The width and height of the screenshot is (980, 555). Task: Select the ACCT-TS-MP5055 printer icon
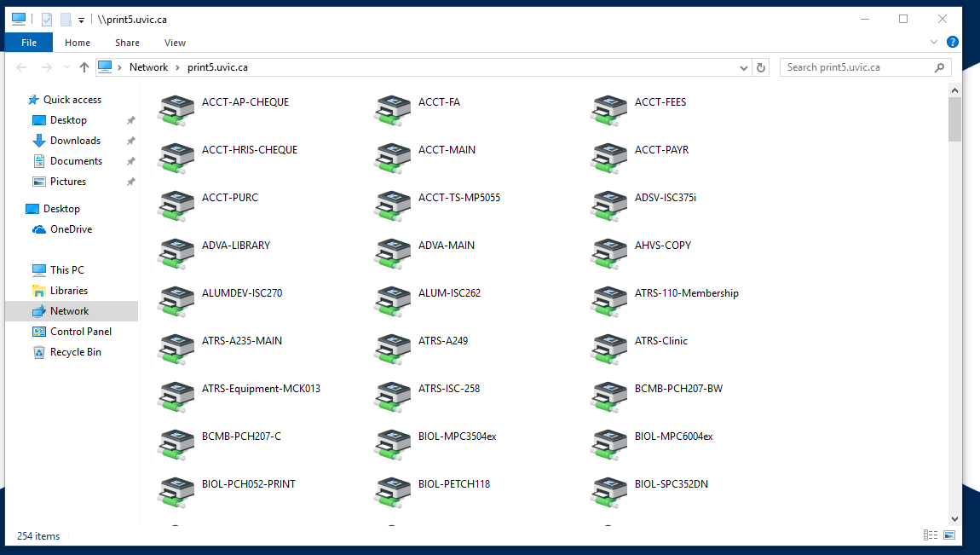pos(393,205)
